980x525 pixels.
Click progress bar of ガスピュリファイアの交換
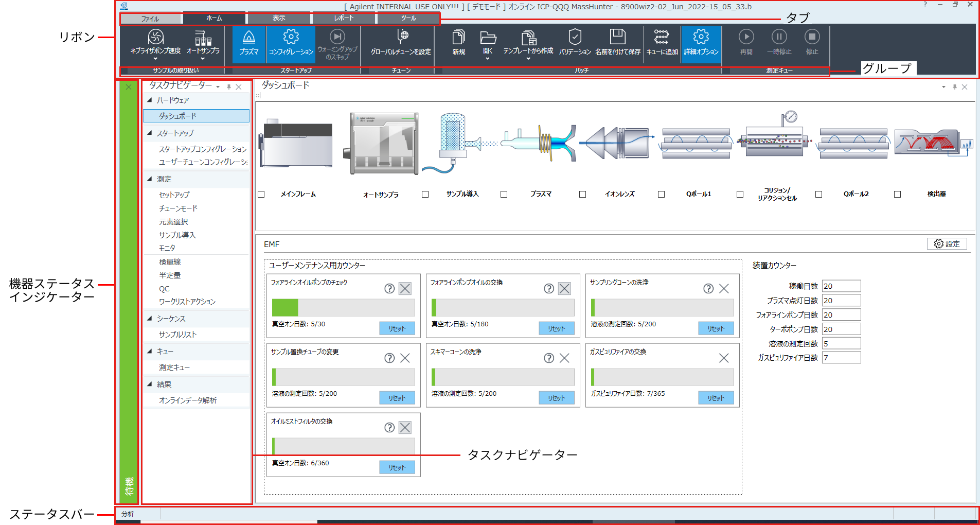click(663, 377)
